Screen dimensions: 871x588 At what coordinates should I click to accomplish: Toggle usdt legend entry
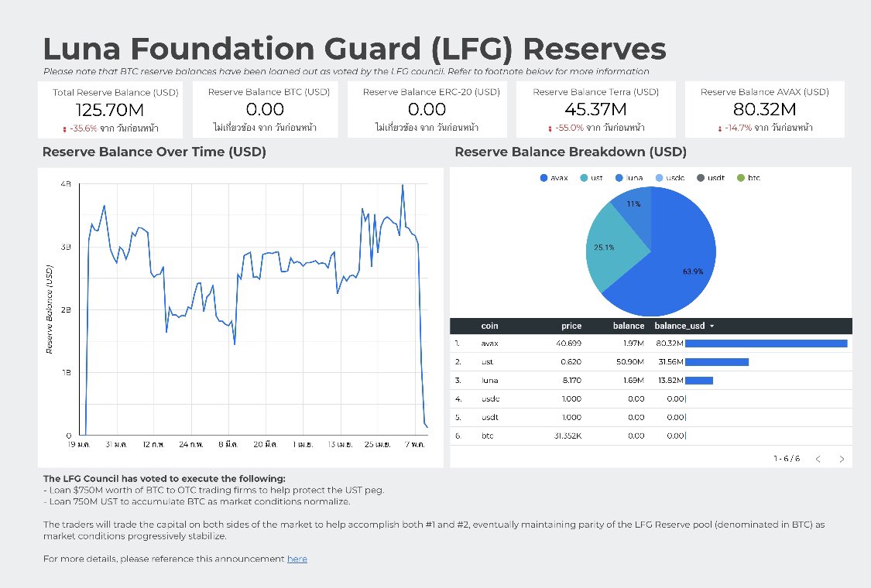pyautogui.click(x=711, y=178)
